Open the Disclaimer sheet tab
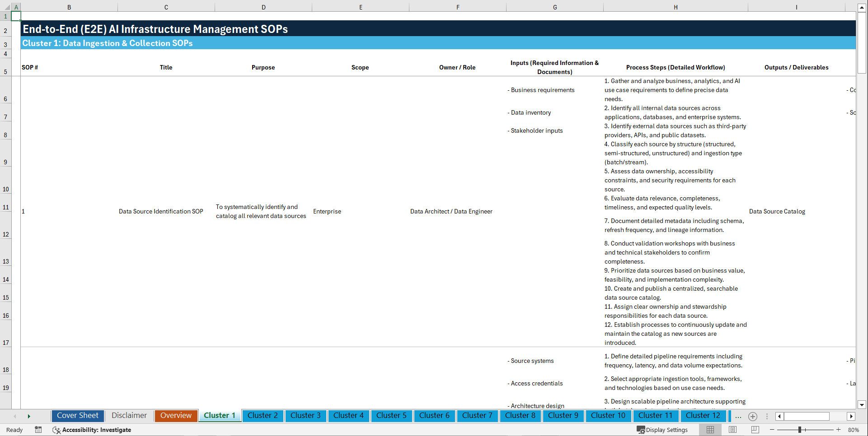Screen dimensions: 868x436 [129, 416]
